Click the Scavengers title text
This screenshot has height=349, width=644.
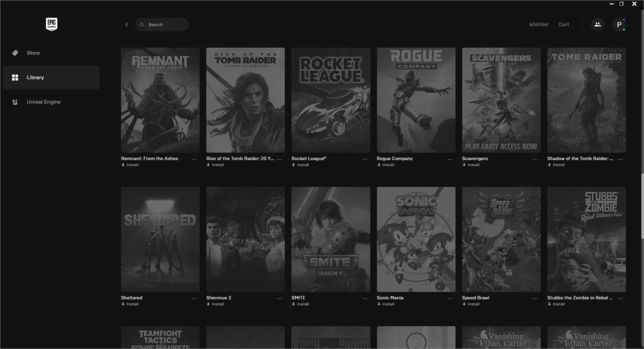pyautogui.click(x=475, y=158)
